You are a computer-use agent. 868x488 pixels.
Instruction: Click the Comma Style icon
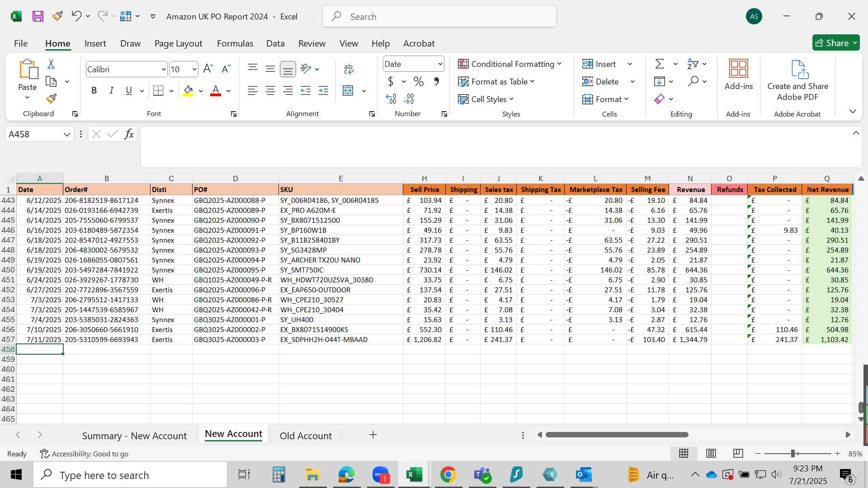(436, 81)
